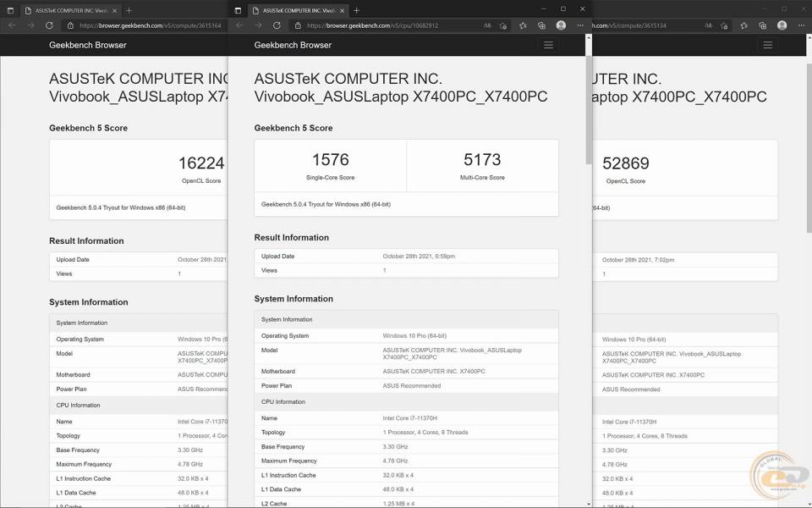The image size is (812, 508).
Task: Start Read aloud in the middle window
Action: [x=487, y=25]
